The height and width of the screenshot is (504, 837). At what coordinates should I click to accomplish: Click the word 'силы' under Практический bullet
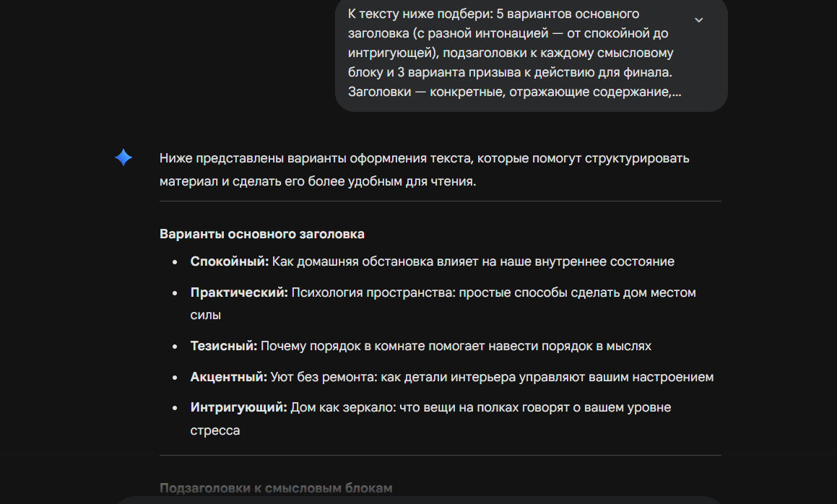point(206,316)
